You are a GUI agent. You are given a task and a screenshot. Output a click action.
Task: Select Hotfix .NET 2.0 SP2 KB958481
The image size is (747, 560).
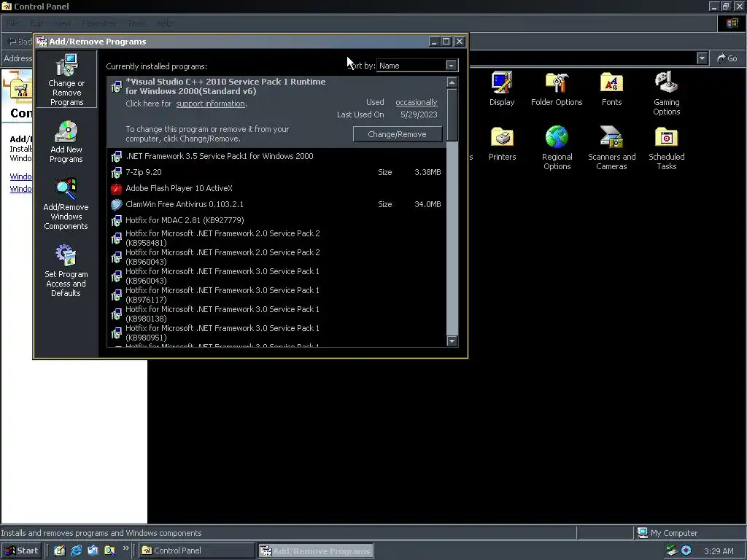point(276,238)
